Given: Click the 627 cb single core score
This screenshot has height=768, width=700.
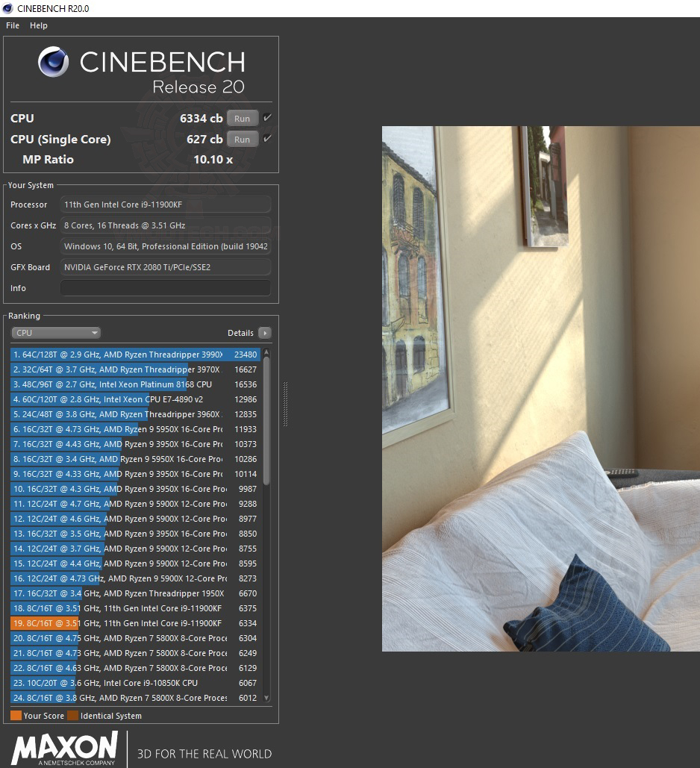Looking at the screenshot, I should pyautogui.click(x=204, y=139).
